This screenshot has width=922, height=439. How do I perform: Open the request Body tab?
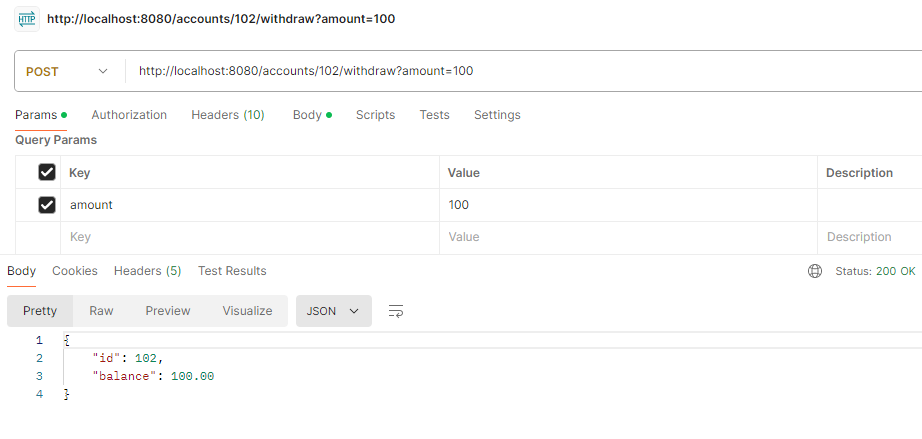[307, 115]
